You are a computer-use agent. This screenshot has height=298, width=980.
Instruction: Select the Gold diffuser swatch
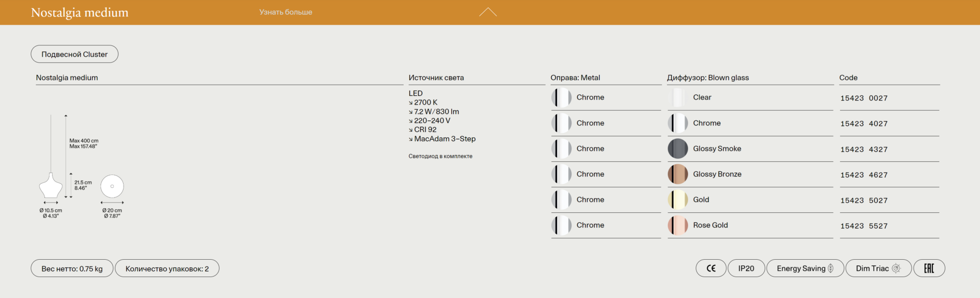pos(678,200)
